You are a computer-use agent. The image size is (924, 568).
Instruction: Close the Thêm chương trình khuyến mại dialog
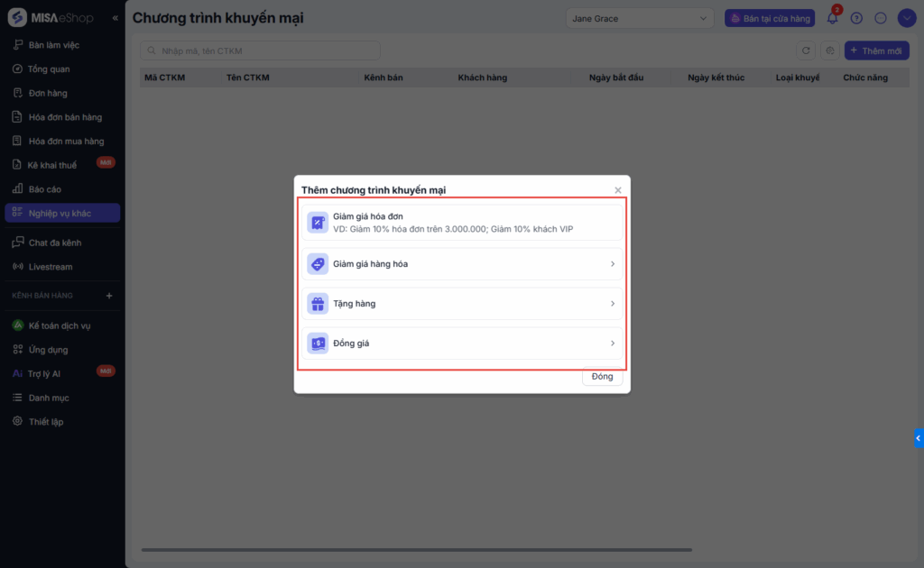point(617,190)
